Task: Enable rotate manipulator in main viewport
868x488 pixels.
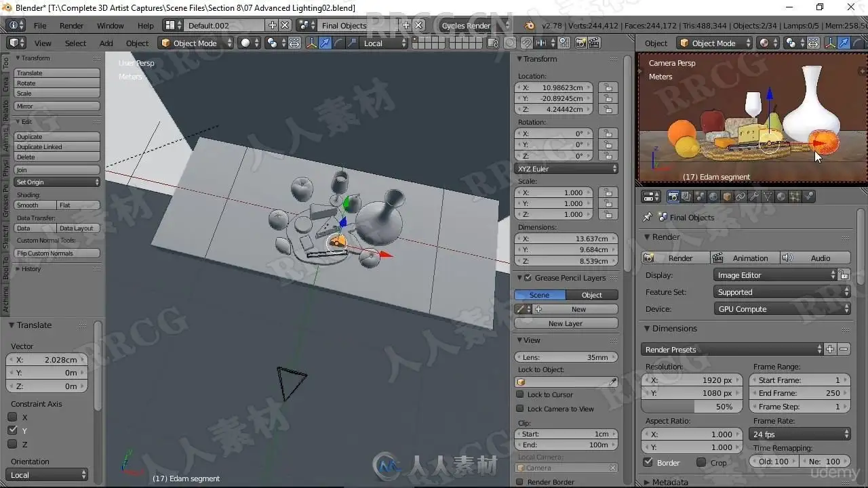Action: (338, 43)
